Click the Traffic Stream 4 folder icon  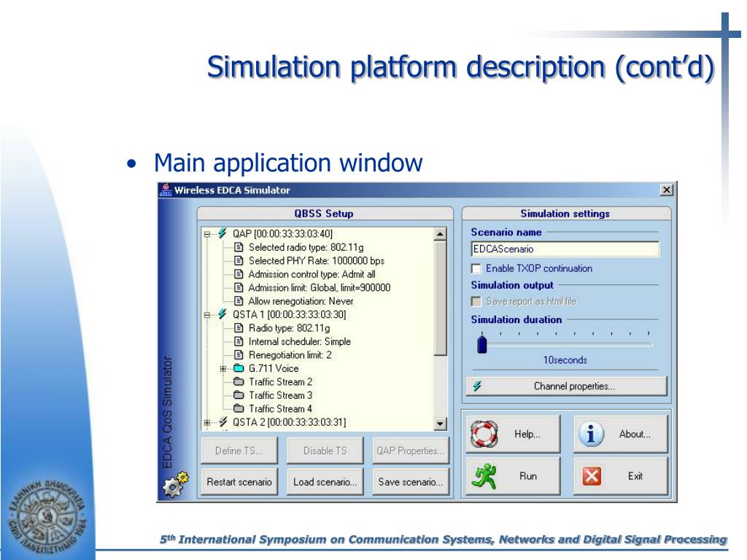[x=239, y=408]
